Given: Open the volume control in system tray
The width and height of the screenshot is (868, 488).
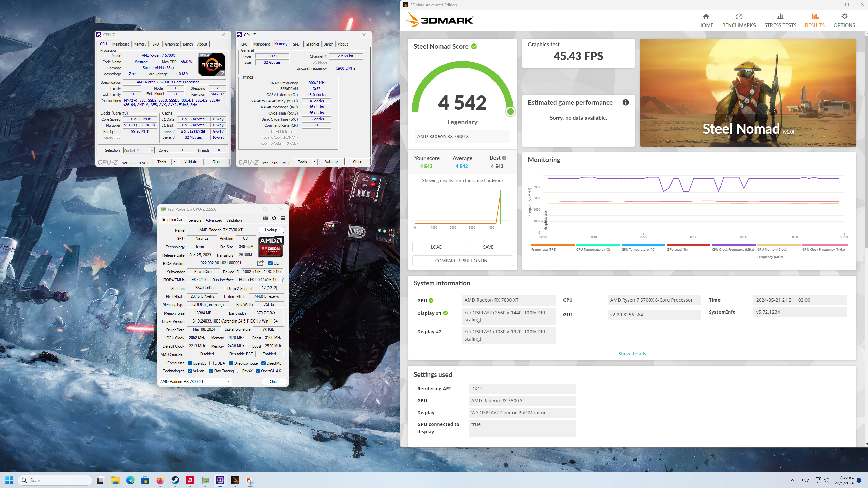Looking at the screenshot, I should [827, 480].
